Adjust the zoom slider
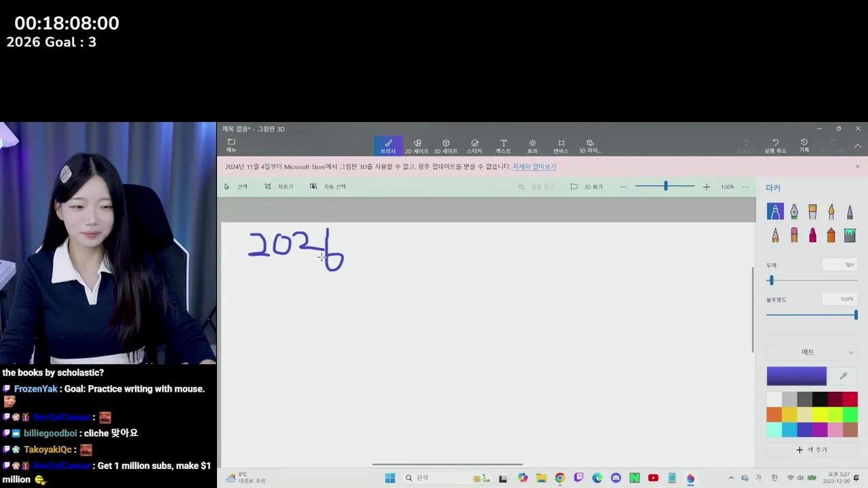Viewport: 868px width, 488px height. click(665, 186)
